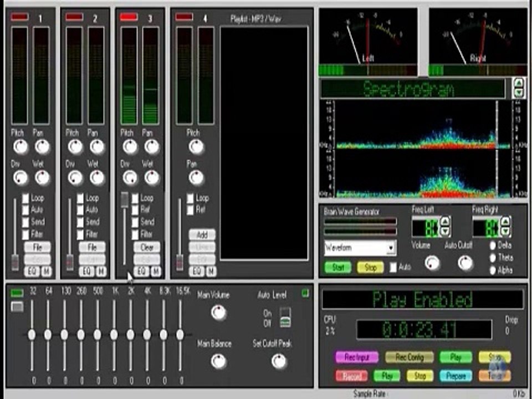Click channel 4 Pan knob
The image size is (532, 399).
pos(196,178)
